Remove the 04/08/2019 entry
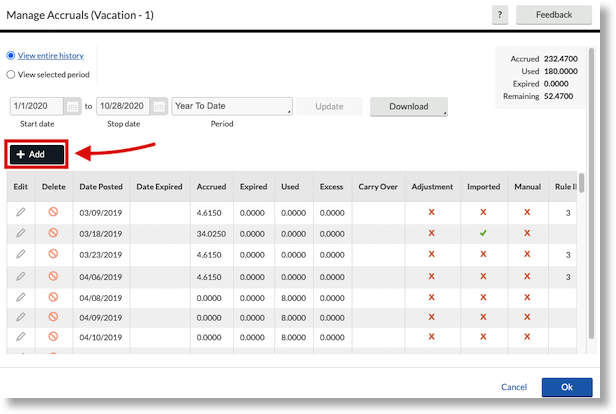This screenshot has height=414, width=616. coord(53,297)
